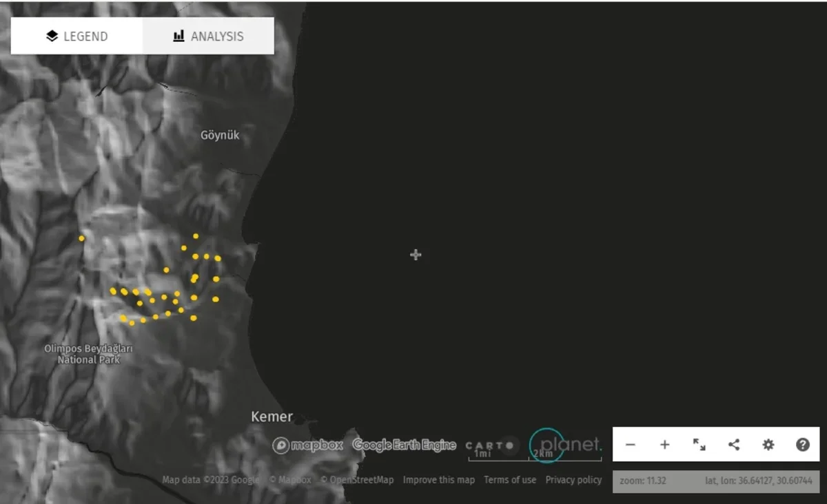The width and height of the screenshot is (827, 504).
Task: Click the lat, lon coordinates display
Action: coord(758,481)
